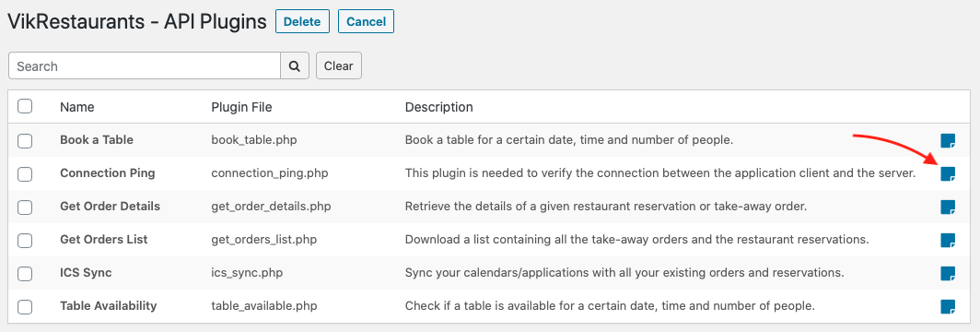The width and height of the screenshot is (980, 332).
Task: Click the 'Download a list containing' description
Action: [637, 240]
